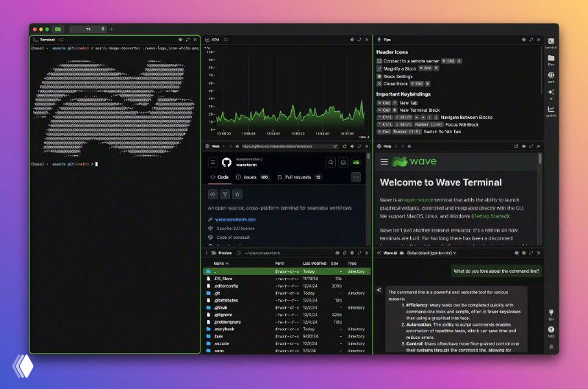Go to the Web block home page
Viewport: 588px width, 389px height.
point(237,146)
